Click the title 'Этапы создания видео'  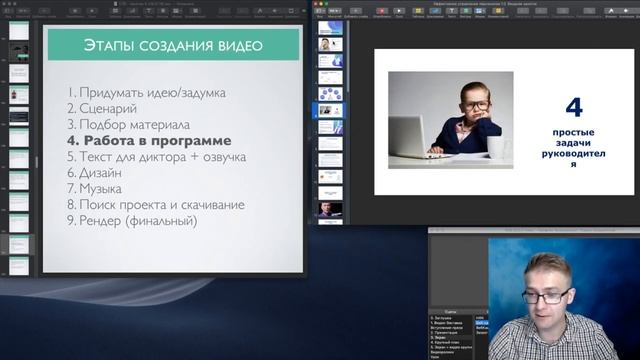click(x=173, y=45)
